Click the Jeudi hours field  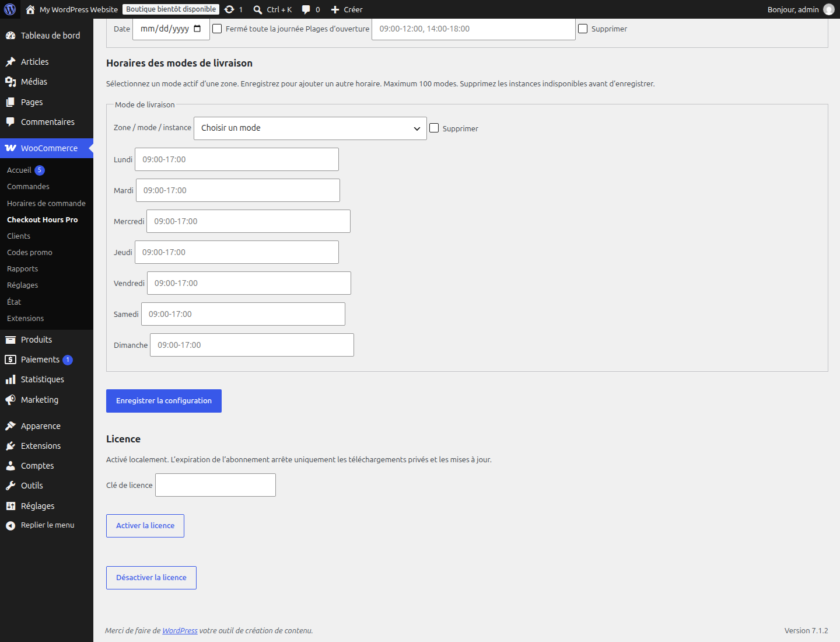[237, 252]
